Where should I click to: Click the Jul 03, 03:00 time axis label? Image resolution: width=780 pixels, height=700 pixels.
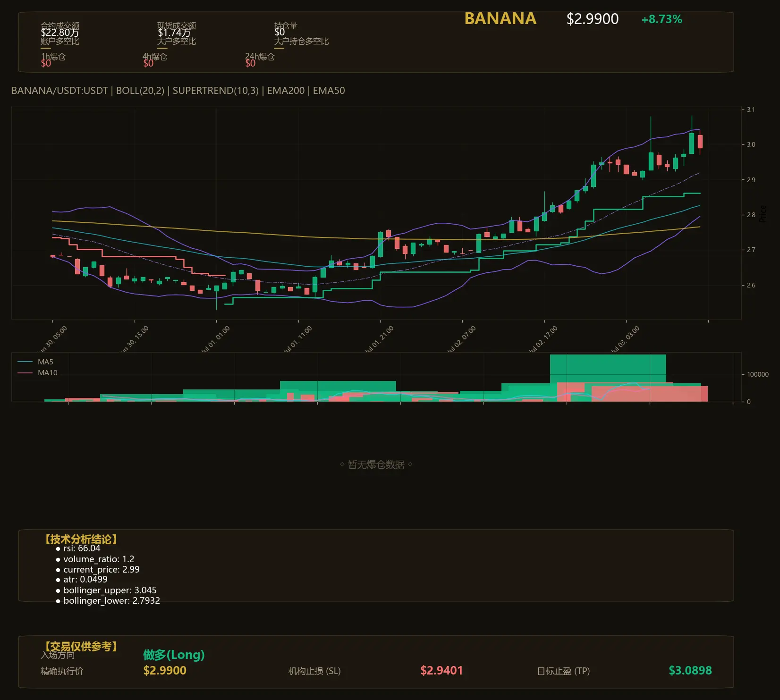pyautogui.click(x=626, y=339)
